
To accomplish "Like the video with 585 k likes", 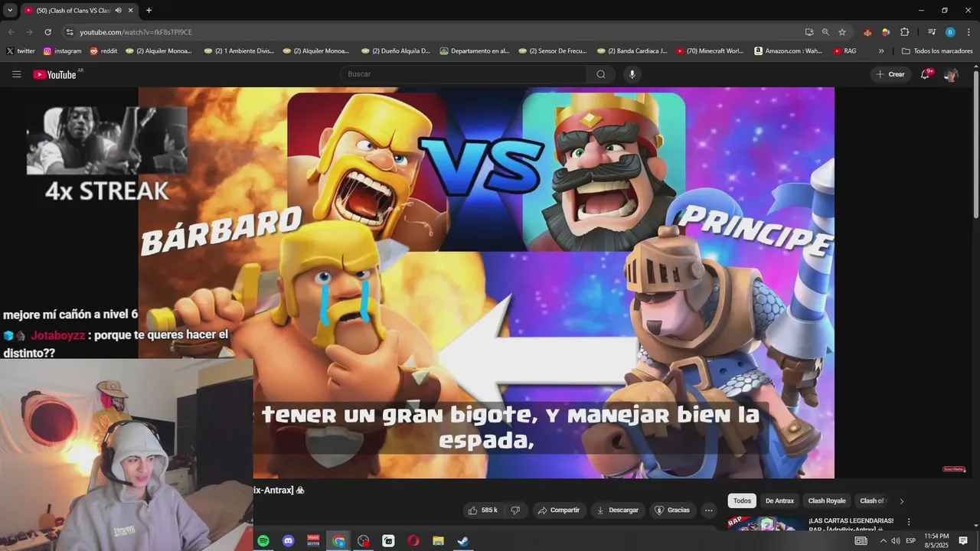I will (483, 510).
